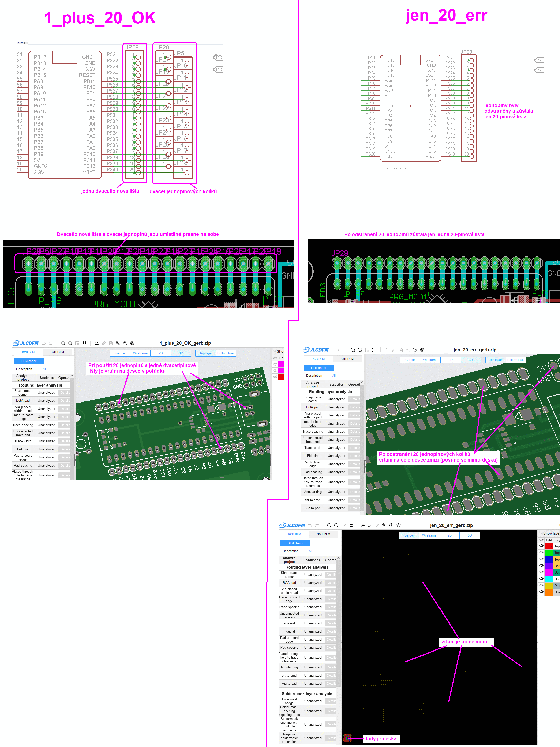
Task: Click help question-mark icon in black Gerber view window
Action: pos(391,525)
